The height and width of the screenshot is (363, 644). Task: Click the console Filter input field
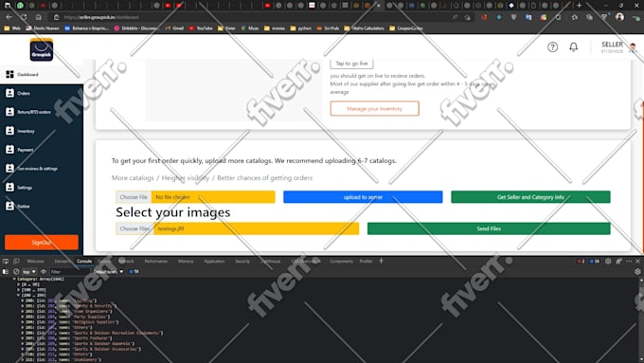(x=69, y=271)
